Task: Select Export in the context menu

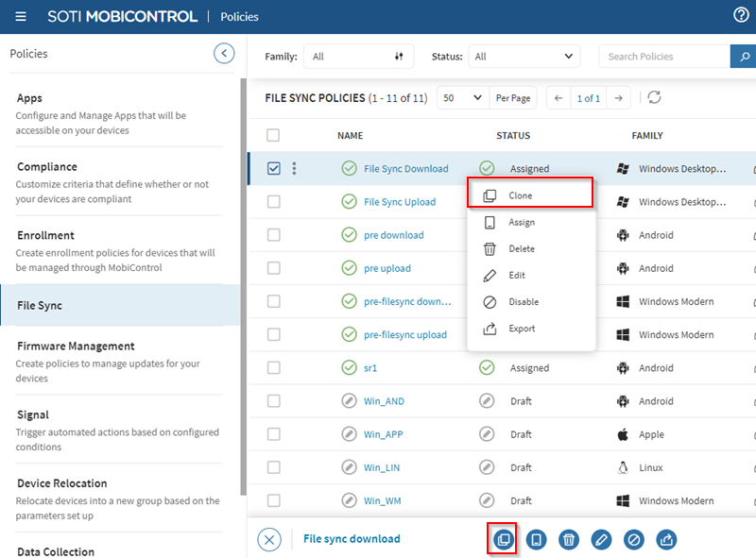Action: pyautogui.click(x=521, y=329)
